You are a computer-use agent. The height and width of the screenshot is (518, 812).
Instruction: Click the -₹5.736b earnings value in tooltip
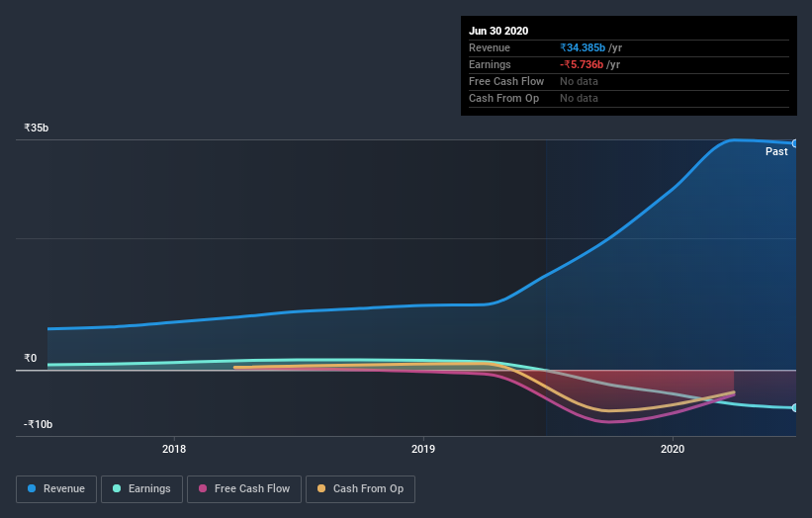(x=582, y=64)
